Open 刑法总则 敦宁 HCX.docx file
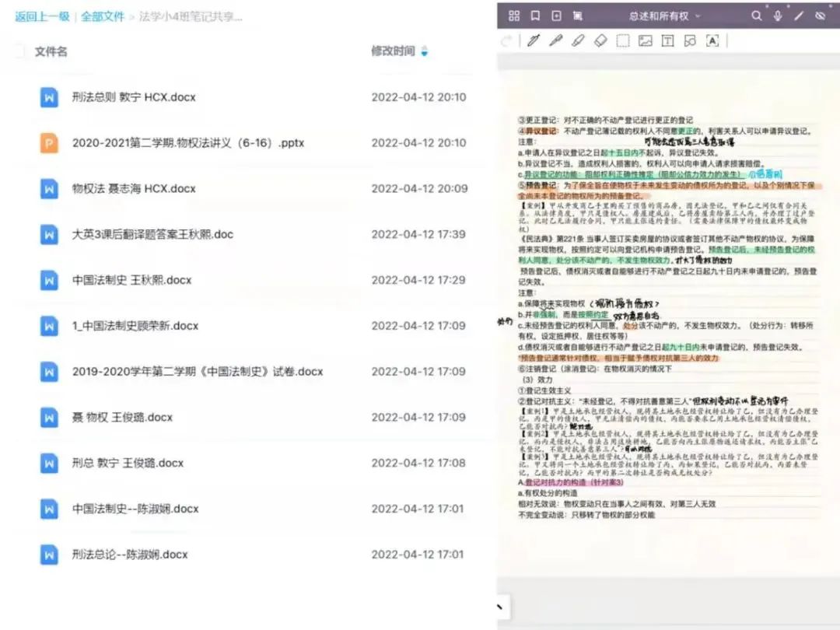Viewport: 840px width, 630px height. pos(134,97)
